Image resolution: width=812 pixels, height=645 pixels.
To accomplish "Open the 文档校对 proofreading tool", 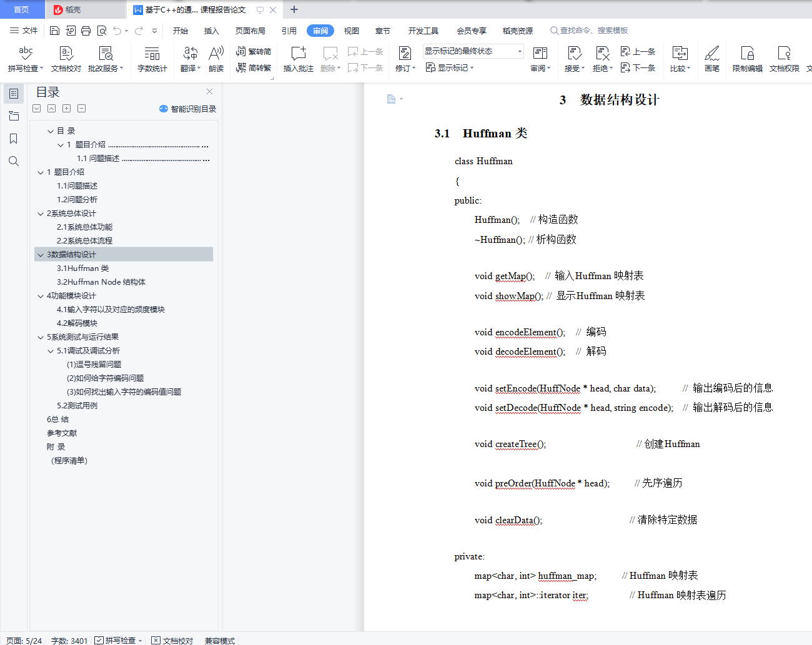I will tap(66, 59).
